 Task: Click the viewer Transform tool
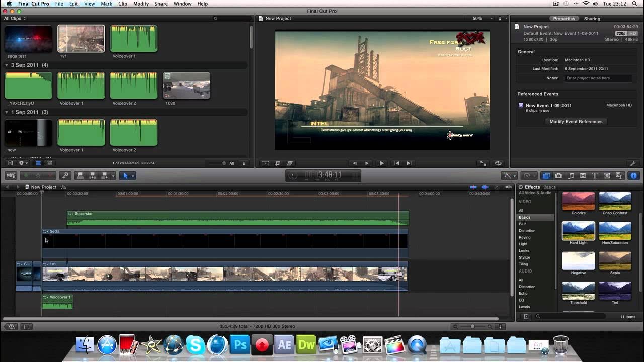click(x=266, y=163)
